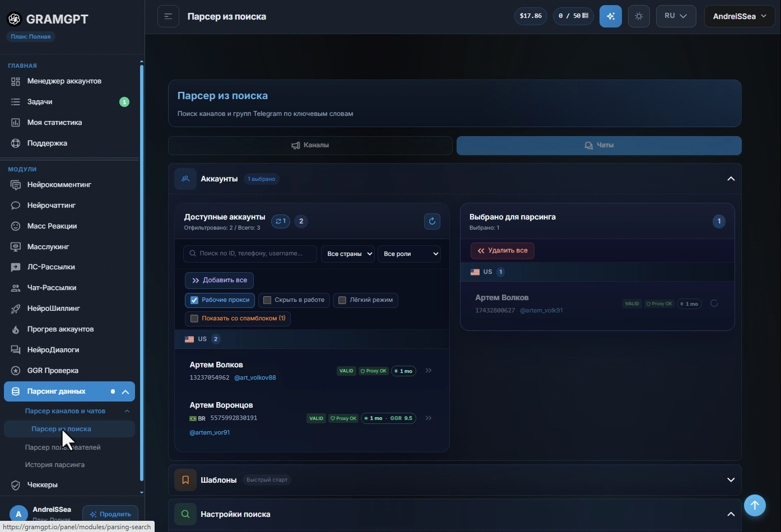
Task: Click the Продлить plan button
Action: point(110,514)
